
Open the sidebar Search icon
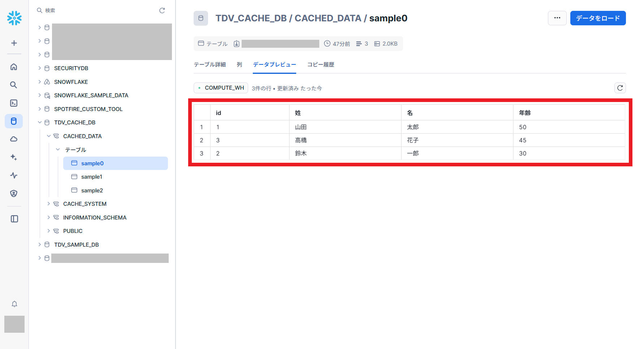(x=14, y=85)
